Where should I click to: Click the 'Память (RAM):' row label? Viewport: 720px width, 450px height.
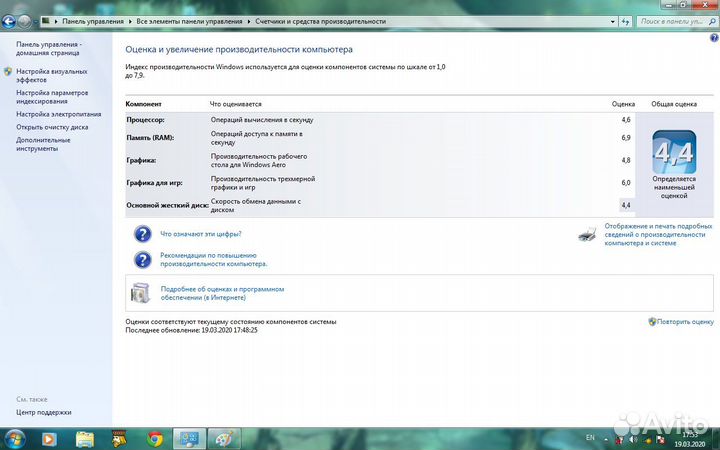pos(150,137)
